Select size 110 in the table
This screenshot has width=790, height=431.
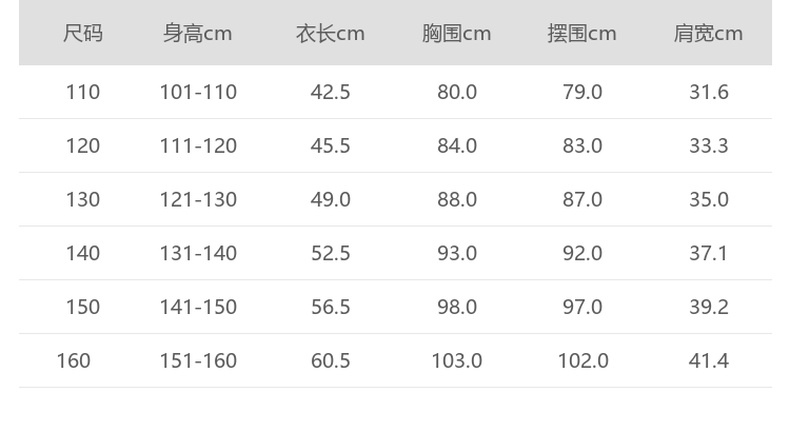click(83, 92)
